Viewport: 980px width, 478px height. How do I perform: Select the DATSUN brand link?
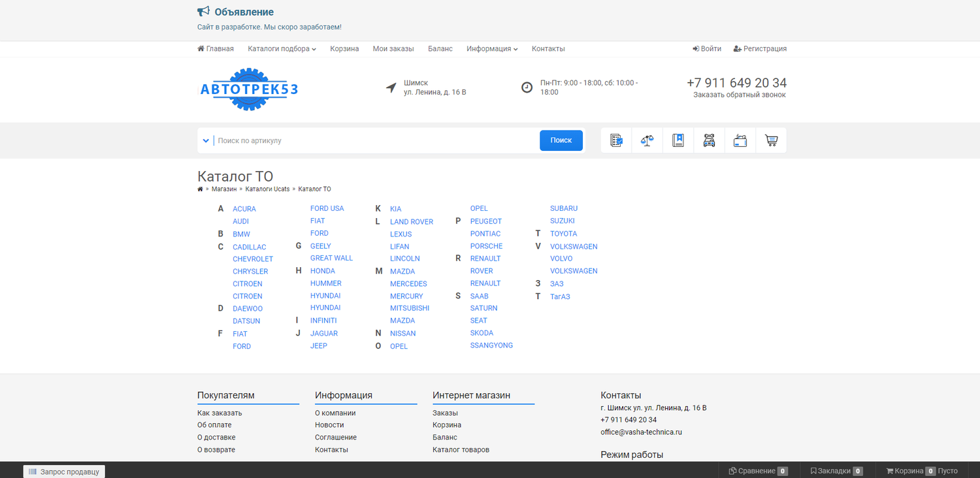[x=246, y=321]
